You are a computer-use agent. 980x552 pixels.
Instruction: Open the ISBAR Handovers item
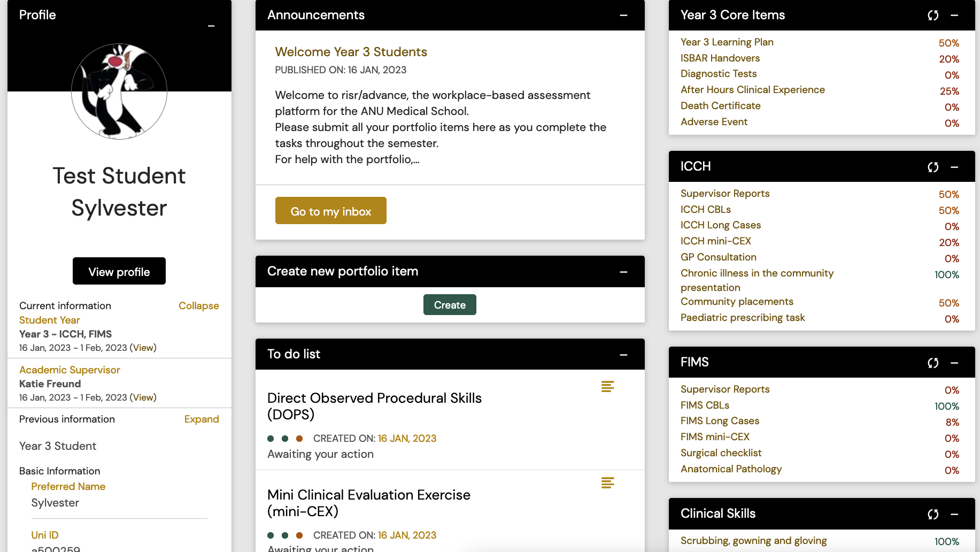(x=720, y=58)
